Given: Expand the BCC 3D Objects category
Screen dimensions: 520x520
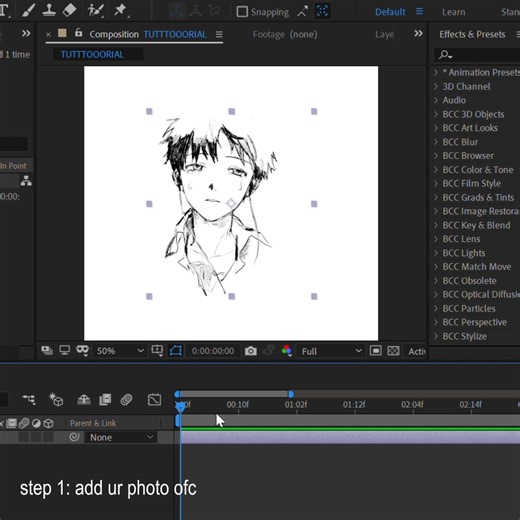Looking at the screenshot, I should point(436,114).
